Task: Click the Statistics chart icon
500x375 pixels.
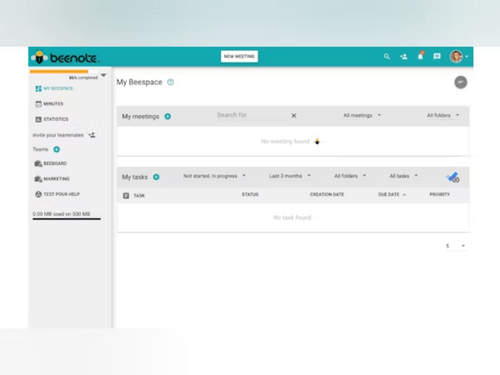Action: 39,119
